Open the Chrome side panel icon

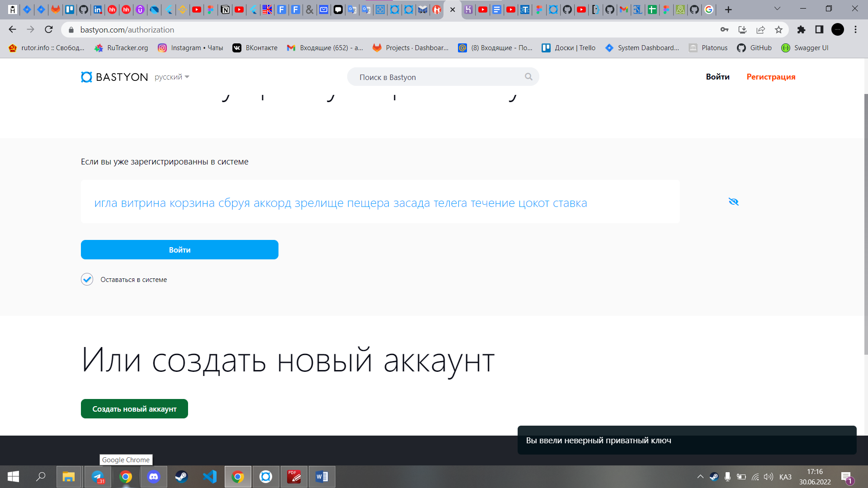click(819, 29)
